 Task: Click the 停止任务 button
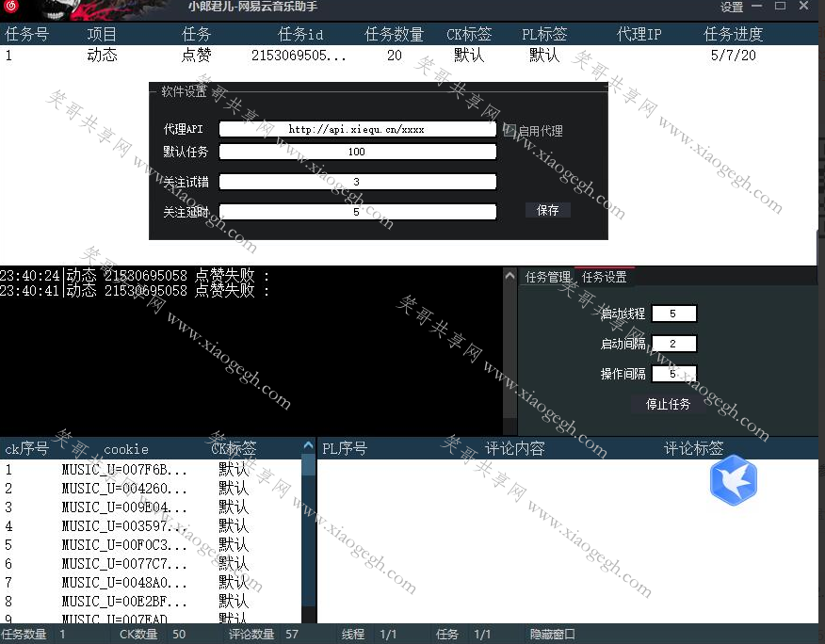pyautogui.click(x=668, y=404)
